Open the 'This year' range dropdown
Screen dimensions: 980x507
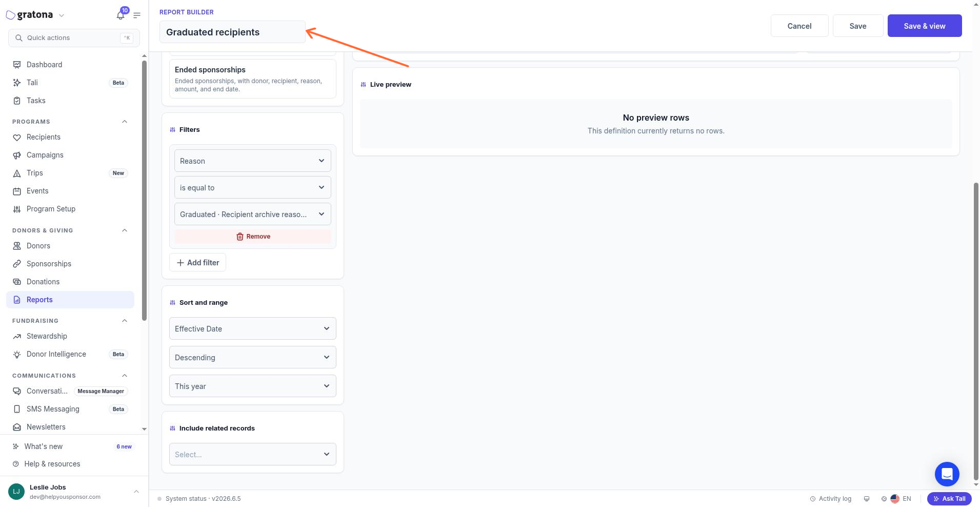point(252,386)
